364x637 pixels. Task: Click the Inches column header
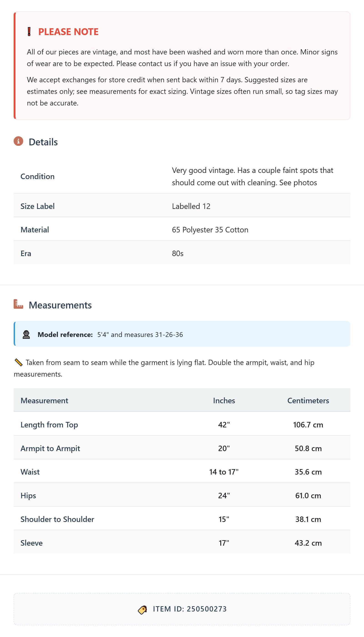pos(224,401)
